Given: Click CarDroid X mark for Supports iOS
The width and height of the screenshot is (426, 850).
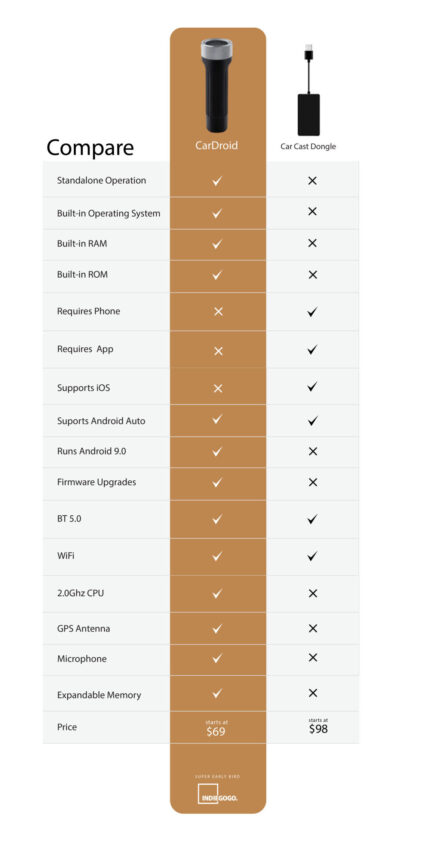Looking at the screenshot, I should click(218, 388).
